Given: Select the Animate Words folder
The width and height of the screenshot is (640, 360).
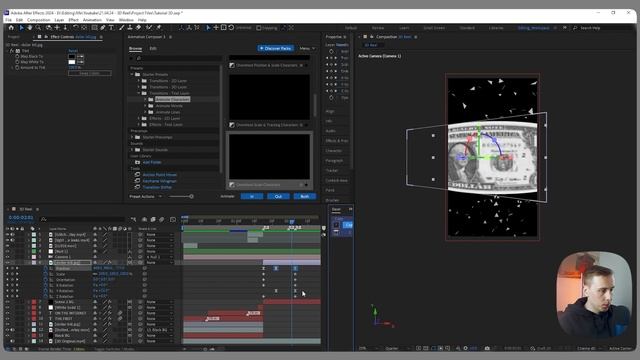Looking at the screenshot, I should (x=169, y=106).
